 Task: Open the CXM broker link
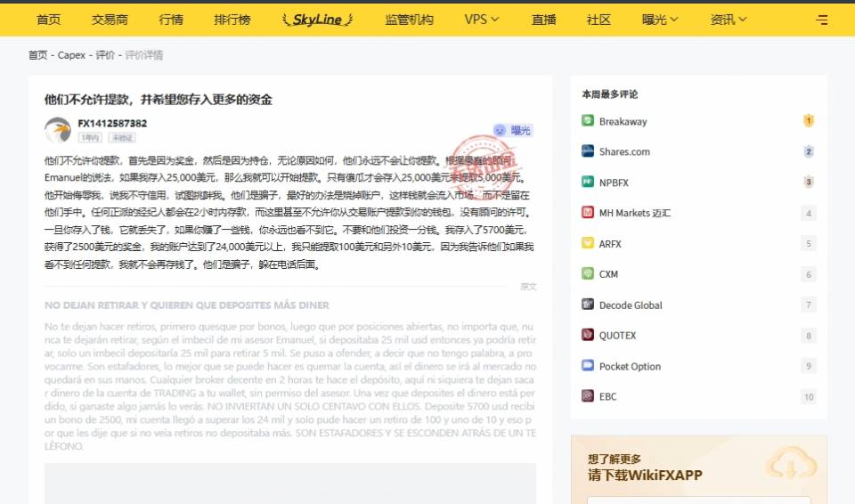(x=608, y=274)
